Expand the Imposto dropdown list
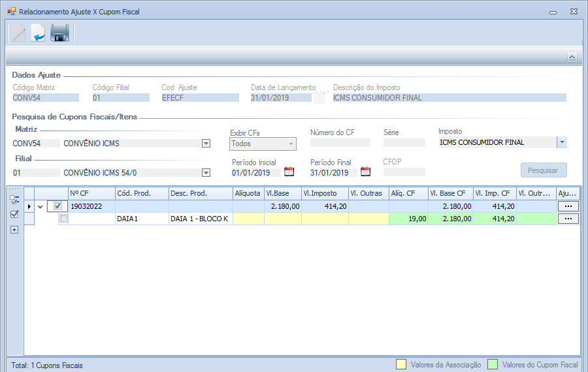The width and height of the screenshot is (588, 372). [561, 142]
